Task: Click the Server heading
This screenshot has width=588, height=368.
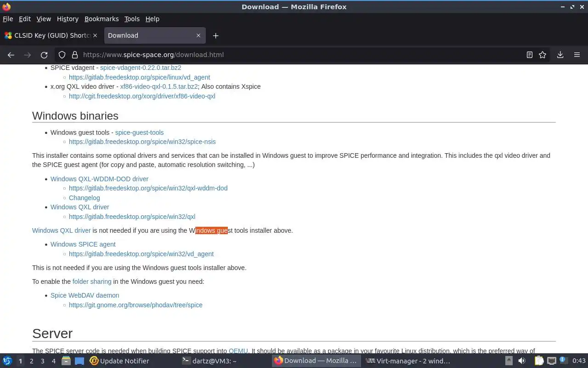Action: point(52,333)
